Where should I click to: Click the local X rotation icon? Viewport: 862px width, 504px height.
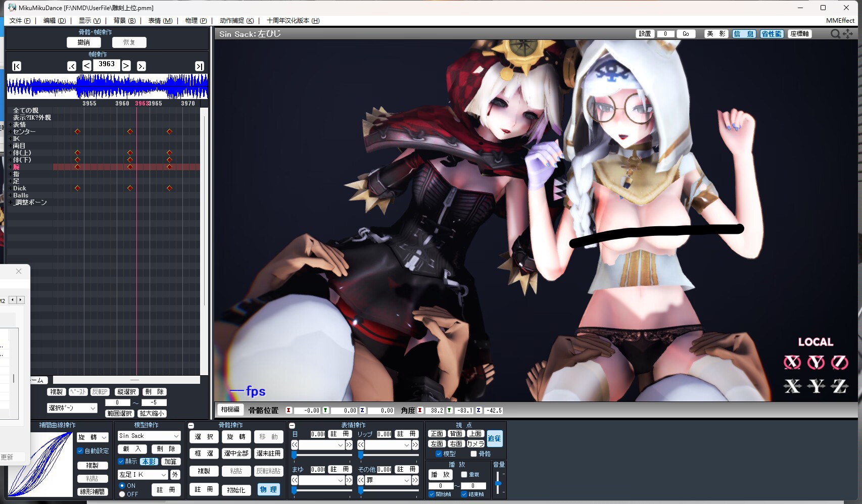(792, 362)
